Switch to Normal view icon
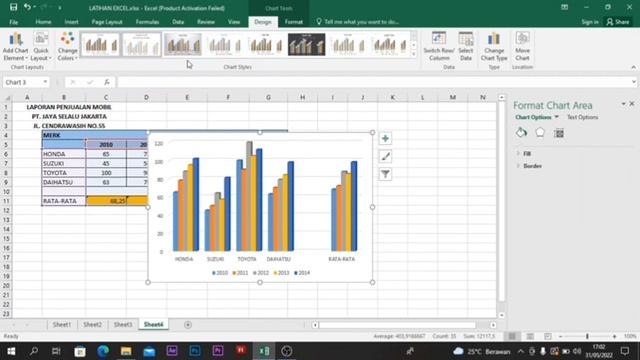 [x=512, y=336]
